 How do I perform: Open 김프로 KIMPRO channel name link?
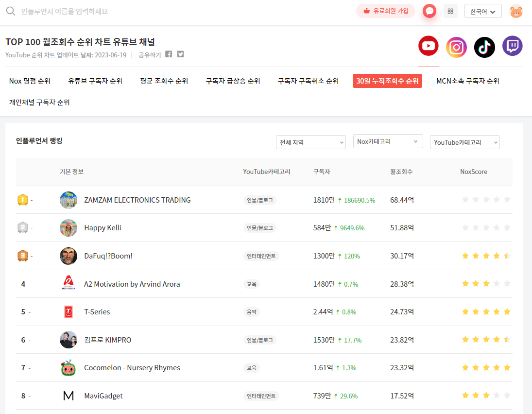[107, 340]
